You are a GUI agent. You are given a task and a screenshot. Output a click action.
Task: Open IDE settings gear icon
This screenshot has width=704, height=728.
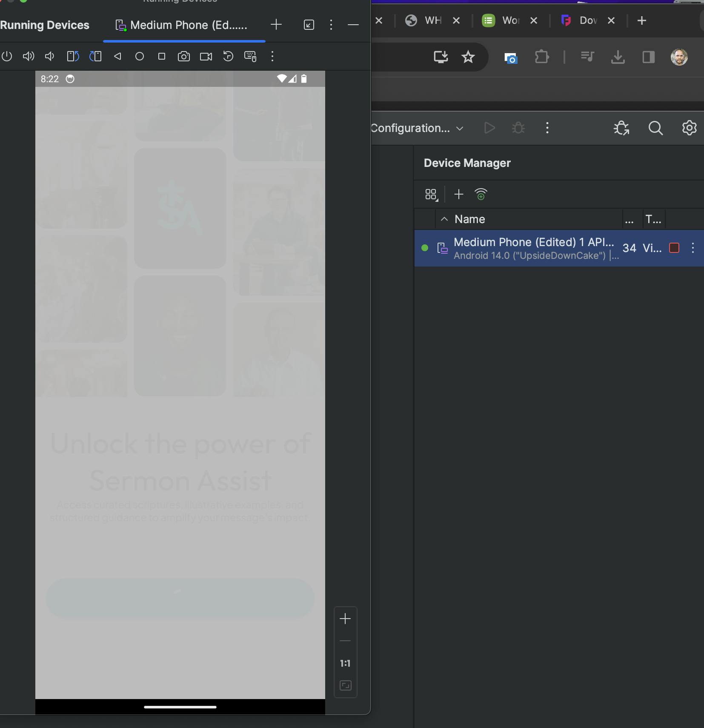[x=689, y=128]
